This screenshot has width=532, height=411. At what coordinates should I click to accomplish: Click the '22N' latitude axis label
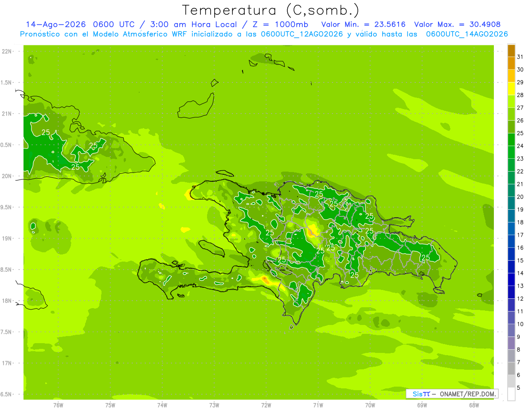[x=7, y=51]
